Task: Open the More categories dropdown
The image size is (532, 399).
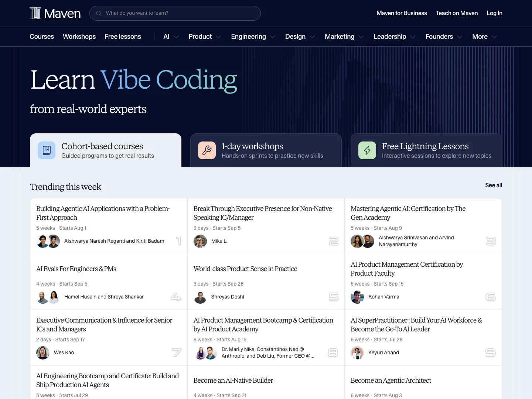Action: pyautogui.click(x=484, y=37)
